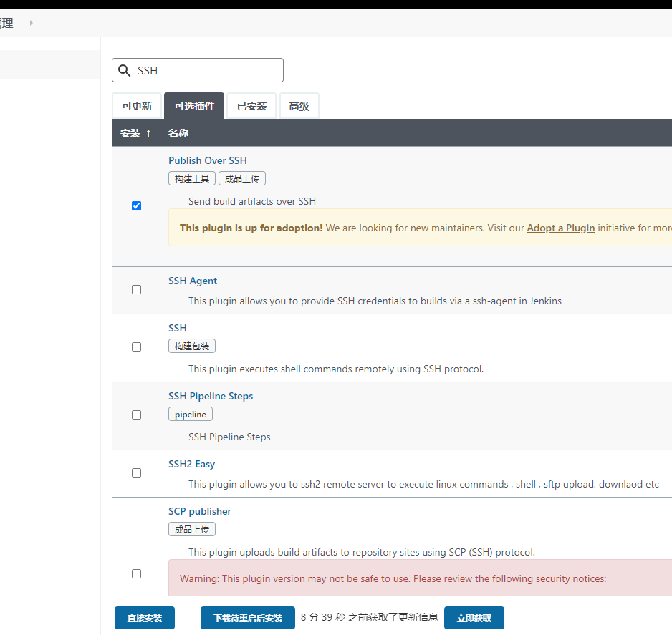
Task: Select the 可选插件 tab
Action: coord(194,106)
